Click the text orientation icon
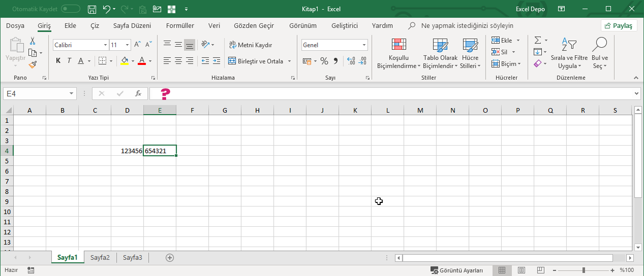This screenshot has height=276, width=644. click(x=205, y=45)
